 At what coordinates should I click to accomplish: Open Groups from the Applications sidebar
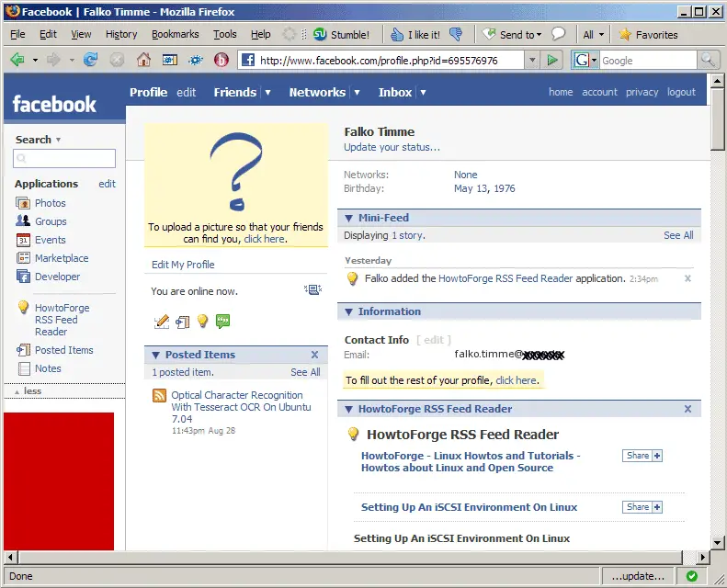(x=51, y=221)
